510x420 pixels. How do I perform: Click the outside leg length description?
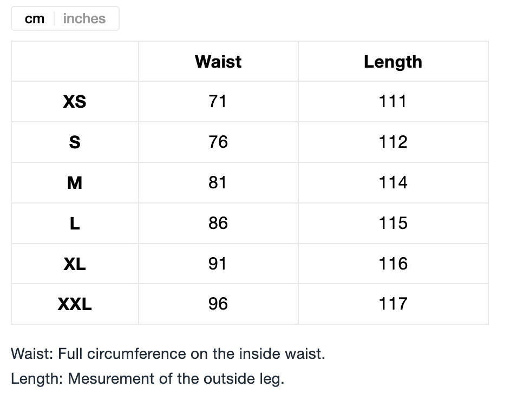[x=147, y=379]
